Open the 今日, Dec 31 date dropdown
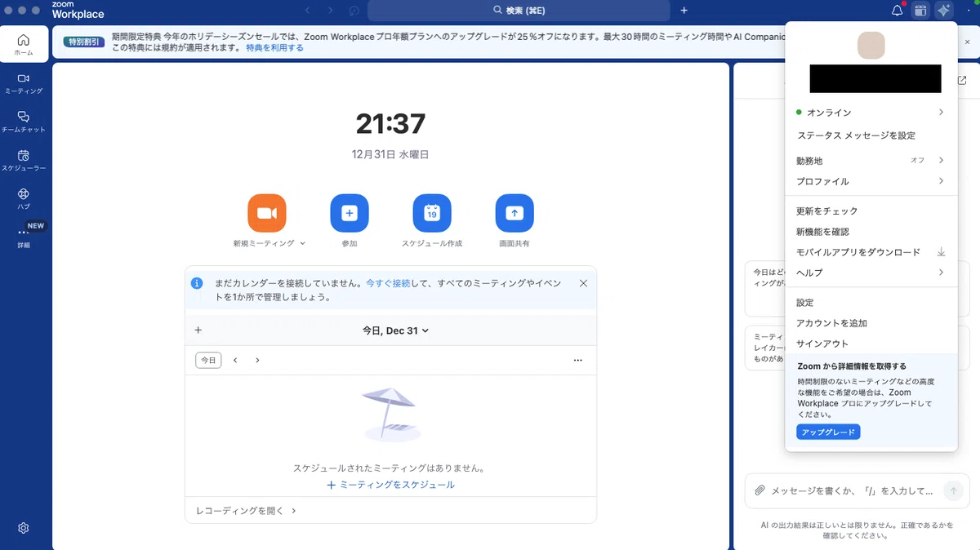The height and width of the screenshot is (550, 980). coord(396,330)
